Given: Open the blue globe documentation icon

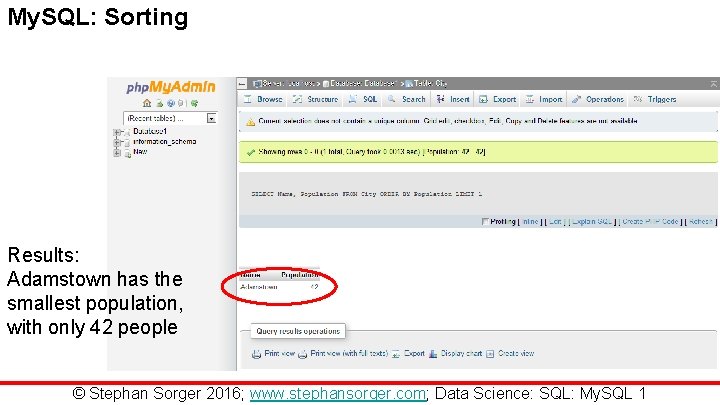Looking at the screenshot, I should point(170,103).
